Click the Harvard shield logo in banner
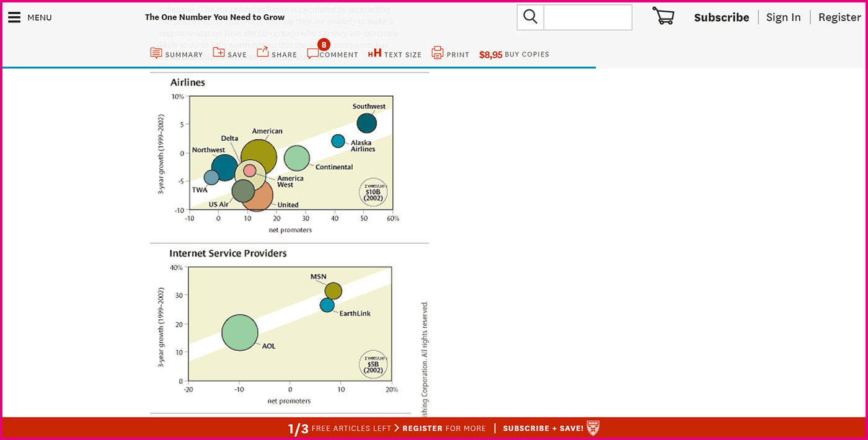The image size is (868, 440). click(593, 428)
